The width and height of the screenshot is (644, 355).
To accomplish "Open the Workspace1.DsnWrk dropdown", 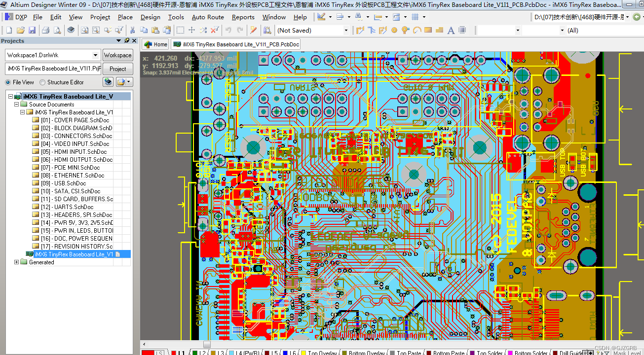I will 95,55.
